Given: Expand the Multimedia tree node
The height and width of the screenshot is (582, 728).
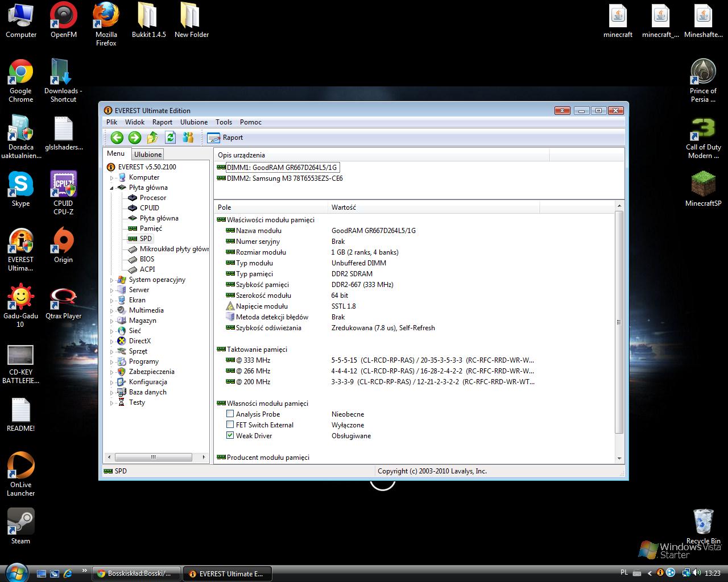Looking at the screenshot, I should (112, 310).
